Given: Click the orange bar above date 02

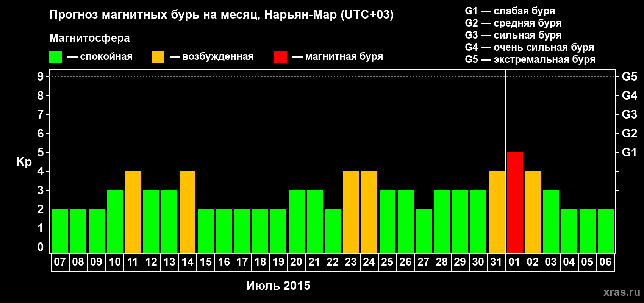Looking at the screenshot, I should [x=533, y=212].
